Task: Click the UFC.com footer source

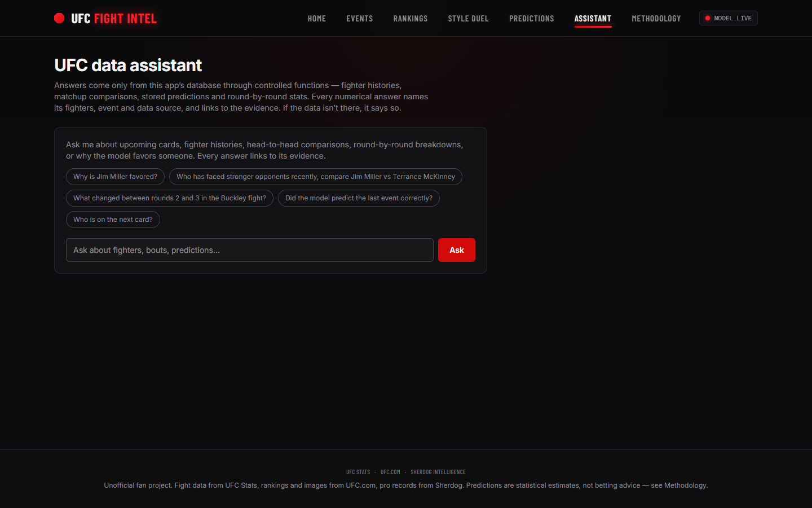Action: pos(390,472)
